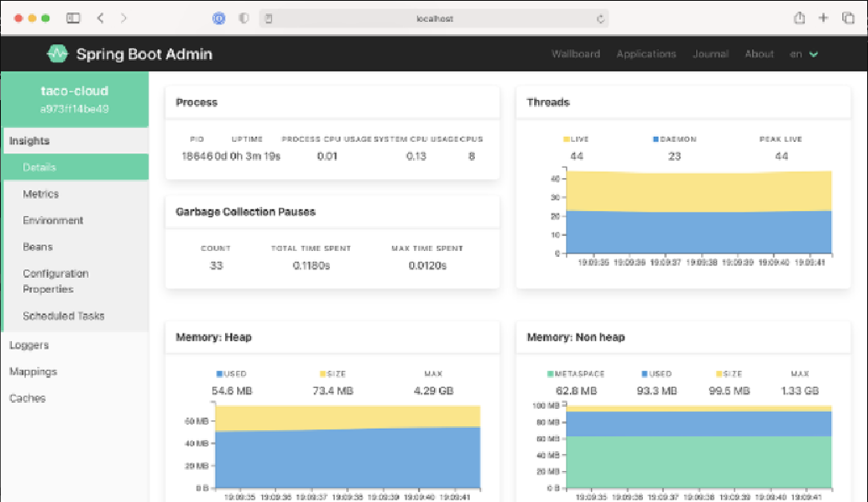Click the heap used value 54.6 MB
This screenshot has width=868, height=502.
point(232,391)
